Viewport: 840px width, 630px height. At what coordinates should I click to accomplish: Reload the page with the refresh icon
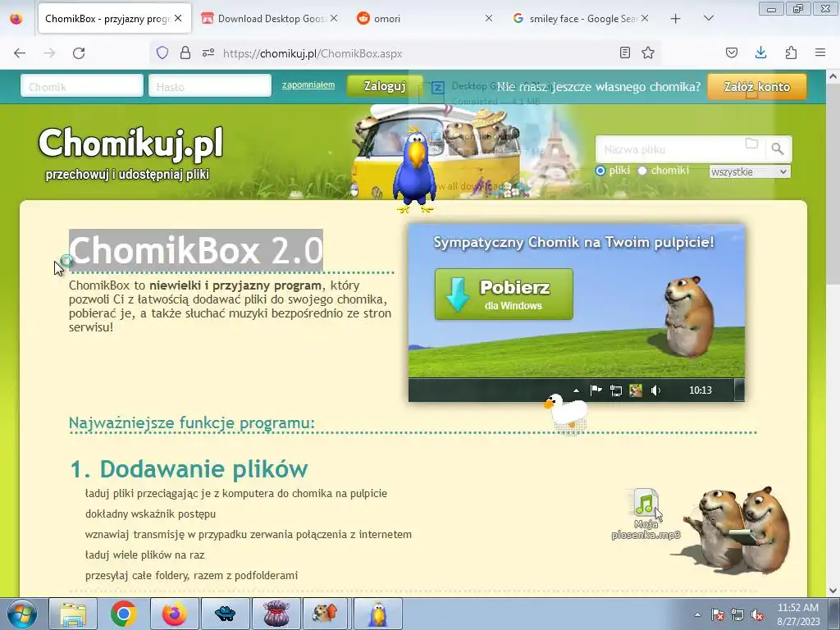(x=79, y=53)
